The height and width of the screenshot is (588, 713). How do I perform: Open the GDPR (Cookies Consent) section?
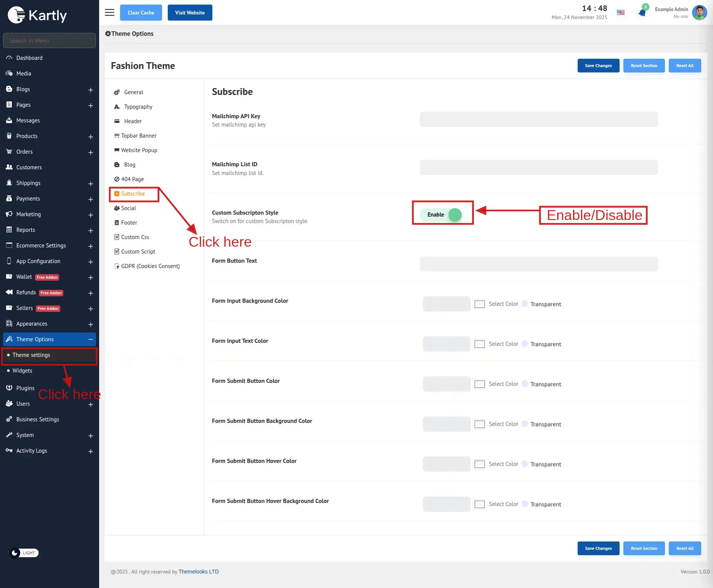pos(150,266)
